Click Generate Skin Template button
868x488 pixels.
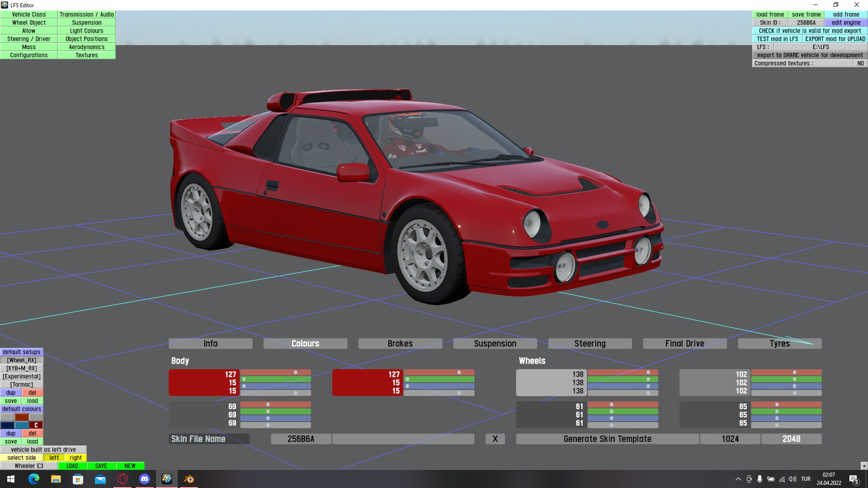tap(607, 439)
